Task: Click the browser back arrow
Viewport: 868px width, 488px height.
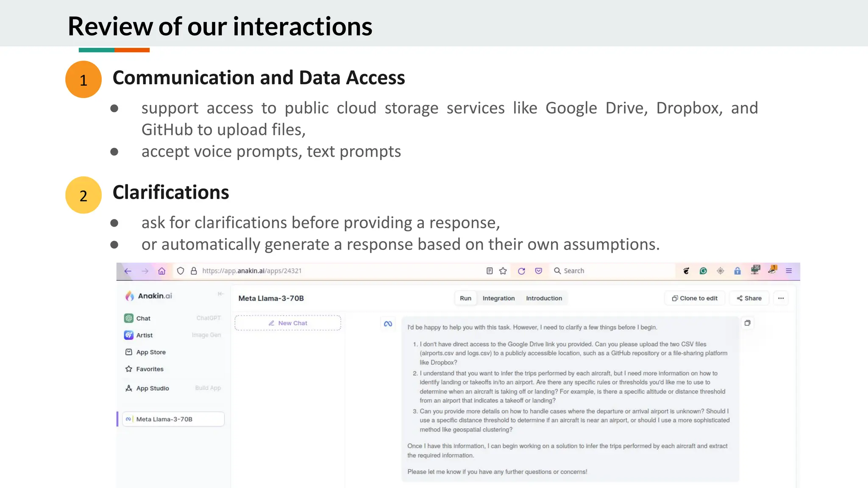Action: pos(128,271)
